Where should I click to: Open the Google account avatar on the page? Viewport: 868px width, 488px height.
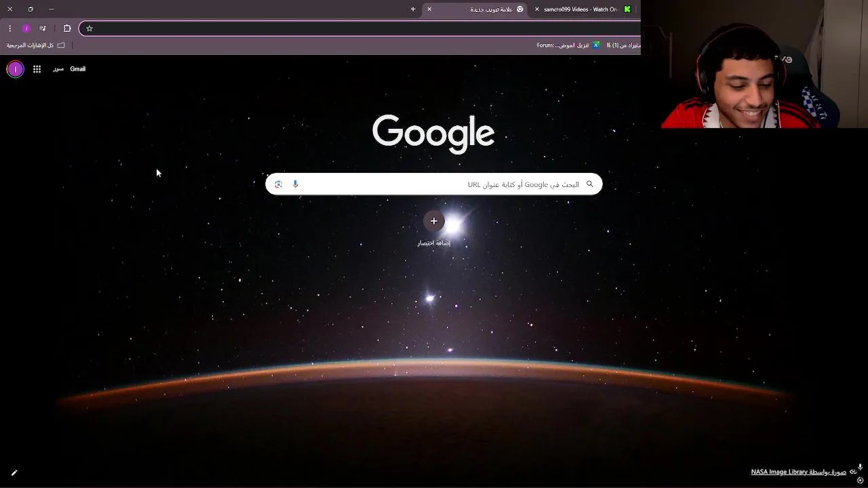click(15, 69)
